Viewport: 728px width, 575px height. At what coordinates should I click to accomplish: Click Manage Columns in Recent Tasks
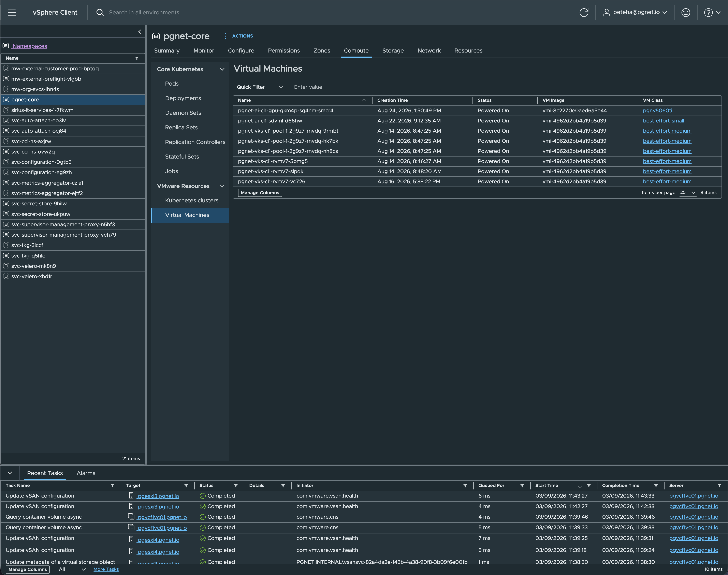point(28,569)
